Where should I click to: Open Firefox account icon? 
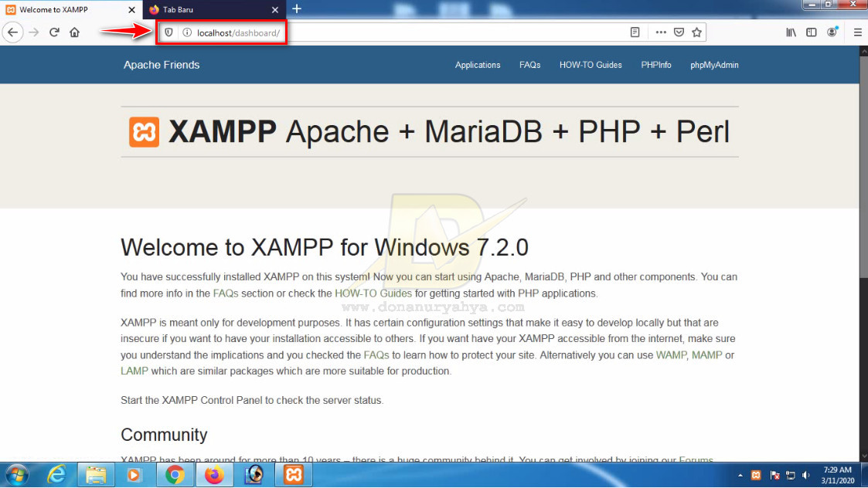[x=832, y=32]
